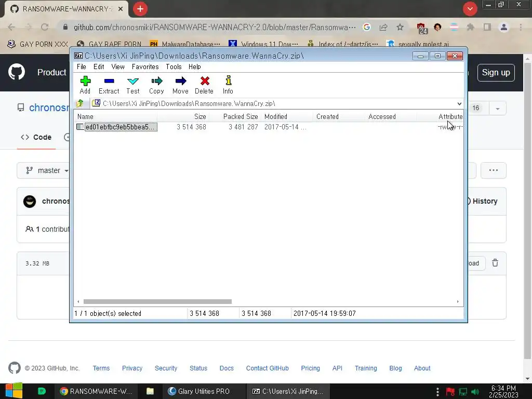Close the RANSOMWARE-WANNACRY browser tab
The height and width of the screenshot is (399, 532).
tap(121, 9)
